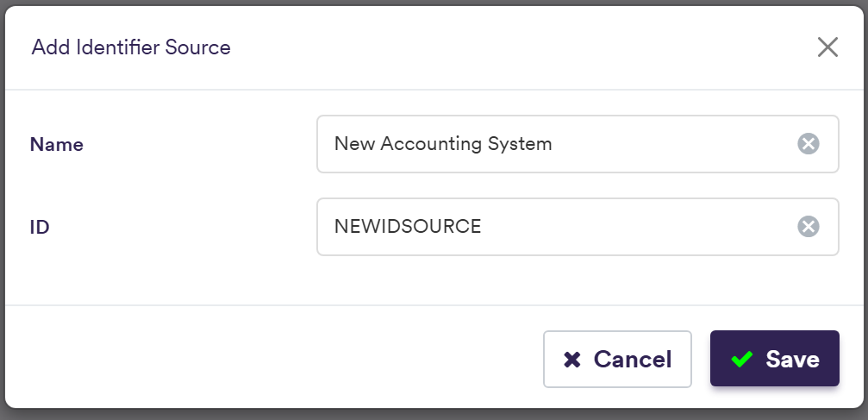Clear the Name field with its X icon

click(808, 144)
